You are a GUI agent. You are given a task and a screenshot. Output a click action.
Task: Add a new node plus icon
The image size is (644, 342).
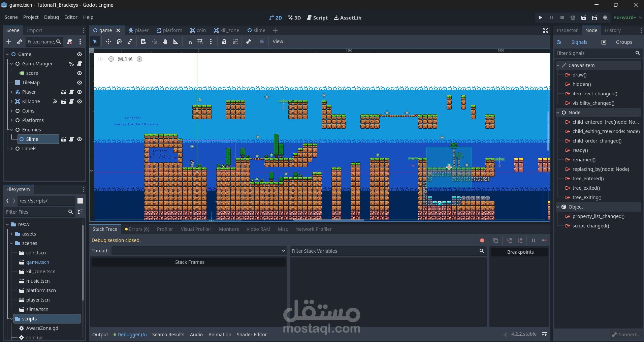[x=9, y=42]
